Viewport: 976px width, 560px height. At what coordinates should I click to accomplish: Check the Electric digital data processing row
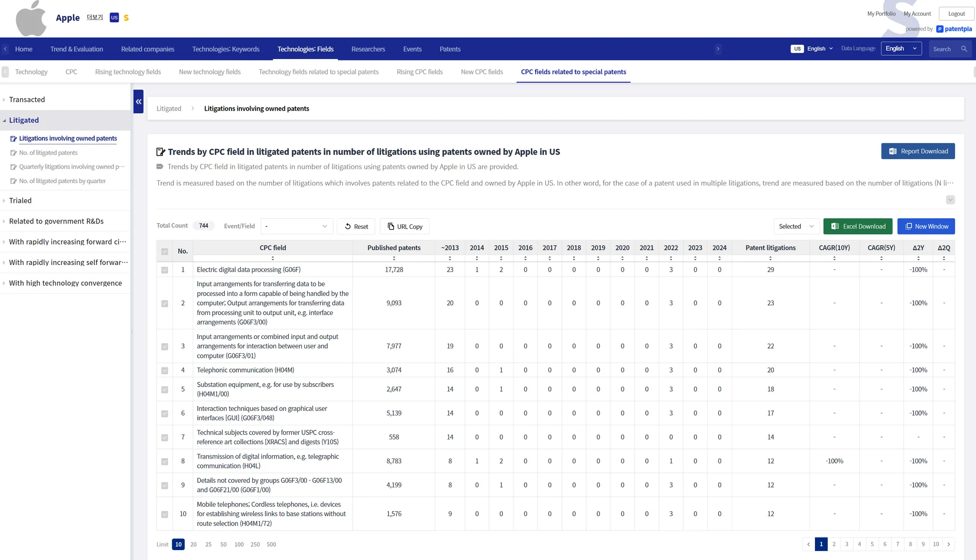coord(164,270)
